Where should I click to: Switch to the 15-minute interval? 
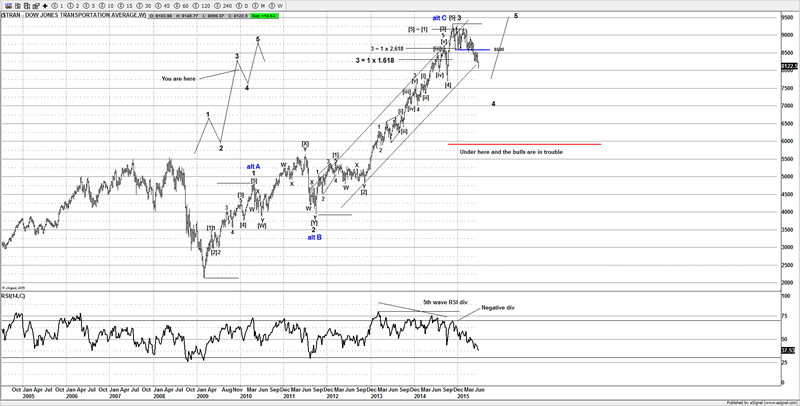(125, 6)
